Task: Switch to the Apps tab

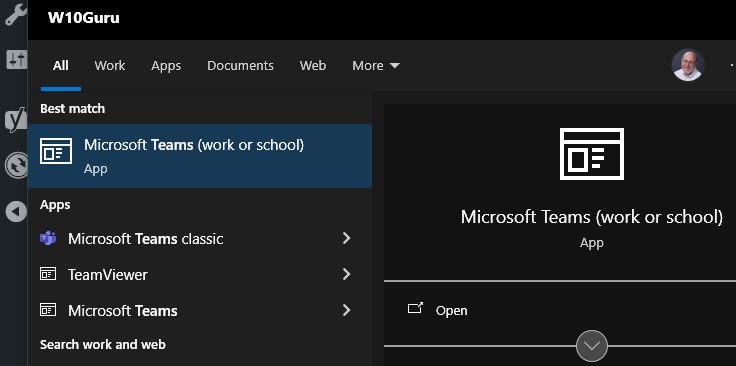Action: point(166,66)
